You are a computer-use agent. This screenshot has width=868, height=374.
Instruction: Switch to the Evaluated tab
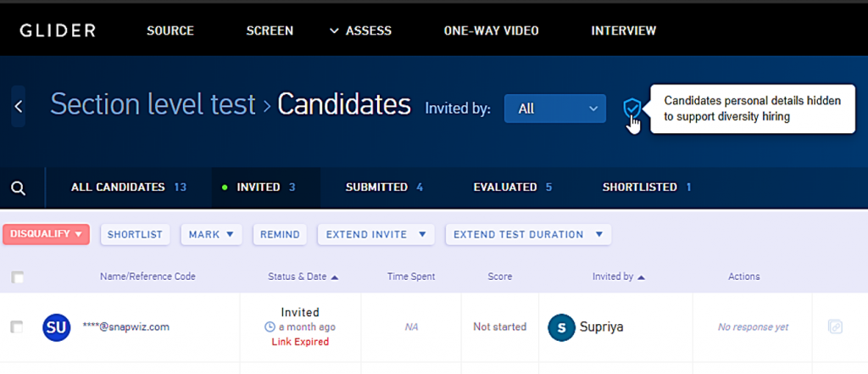point(513,187)
